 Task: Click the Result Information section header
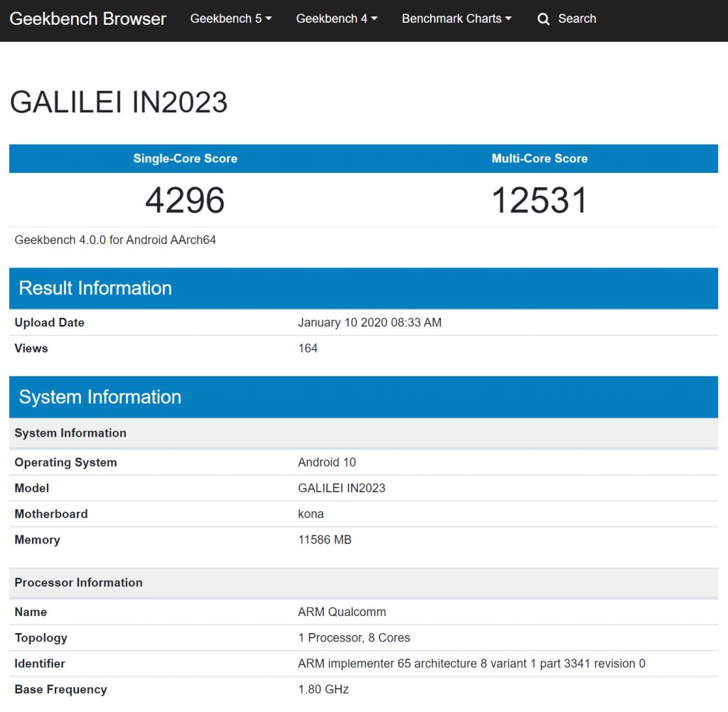point(95,288)
